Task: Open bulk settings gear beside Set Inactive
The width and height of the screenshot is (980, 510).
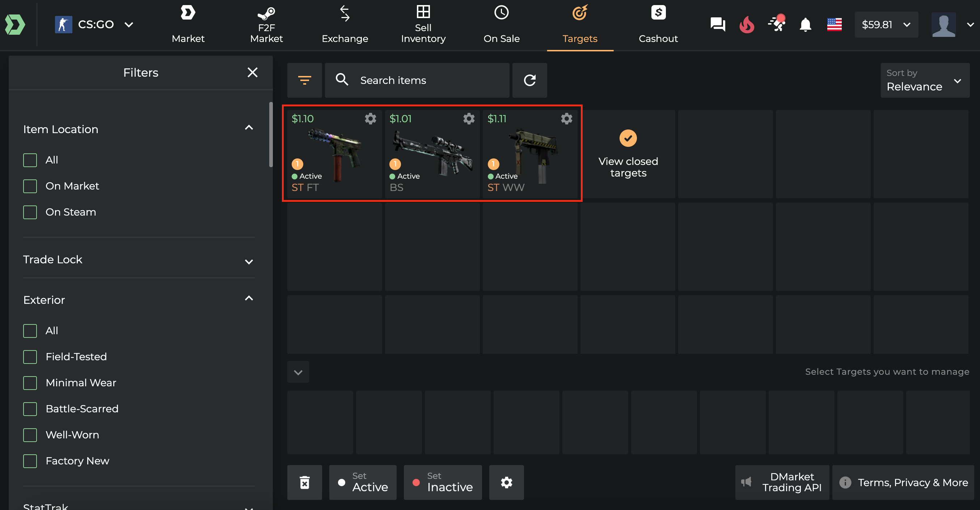Action: [506, 482]
